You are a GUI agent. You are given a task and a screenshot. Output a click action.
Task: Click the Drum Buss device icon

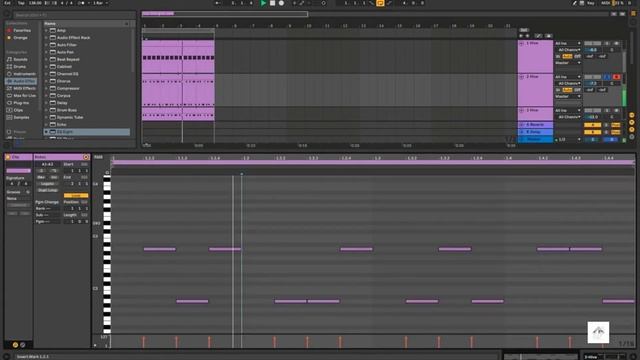[53, 110]
